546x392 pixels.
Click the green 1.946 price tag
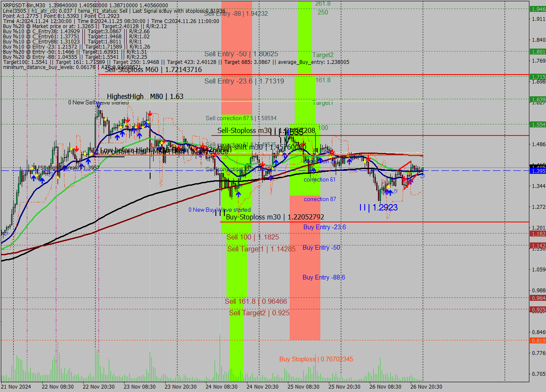point(538,9)
